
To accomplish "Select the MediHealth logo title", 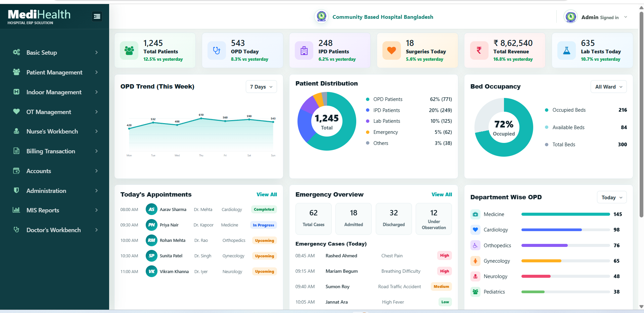I will pyautogui.click(x=39, y=14).
